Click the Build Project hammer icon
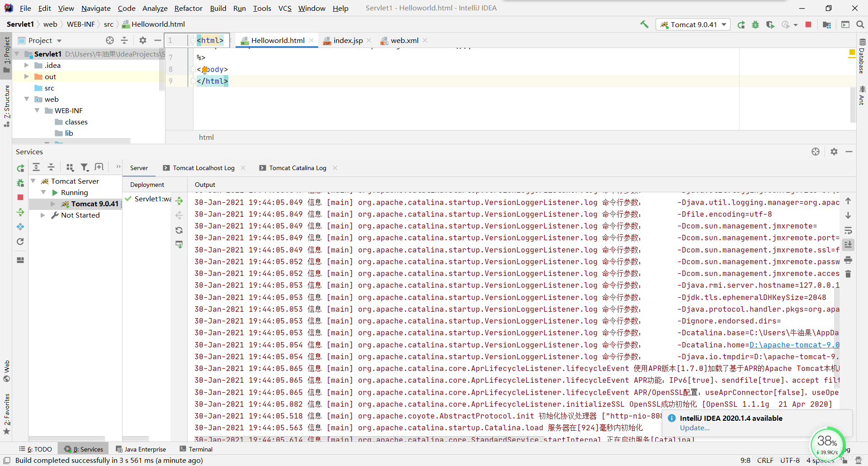868x466 pixels. click(644, 24)
